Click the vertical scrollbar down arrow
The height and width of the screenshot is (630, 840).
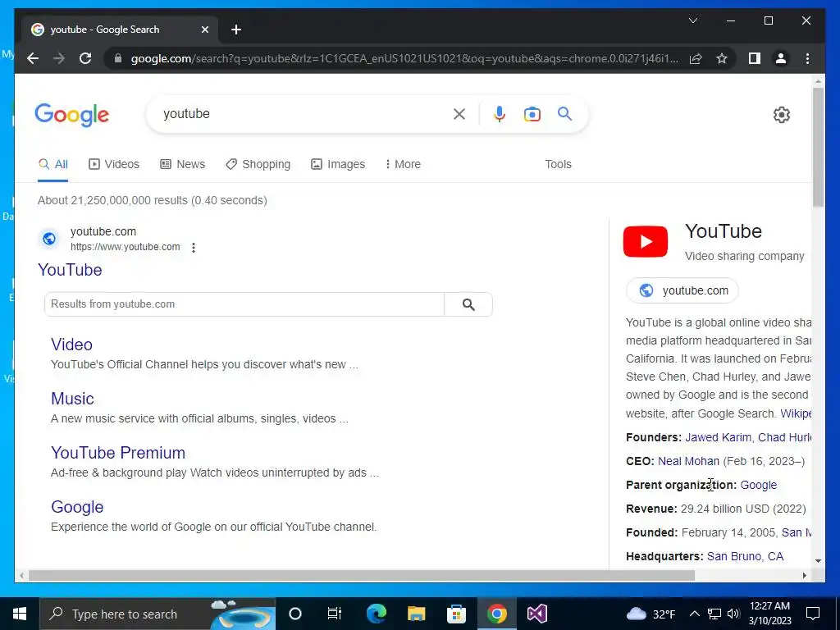coord(818,561)
